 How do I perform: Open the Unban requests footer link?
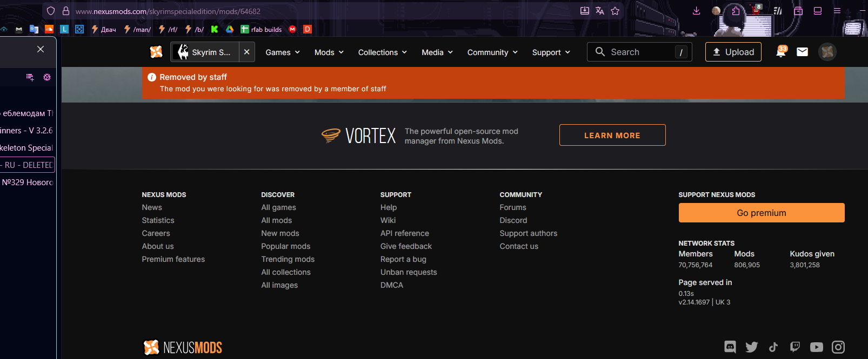click(x=409, y=272)
